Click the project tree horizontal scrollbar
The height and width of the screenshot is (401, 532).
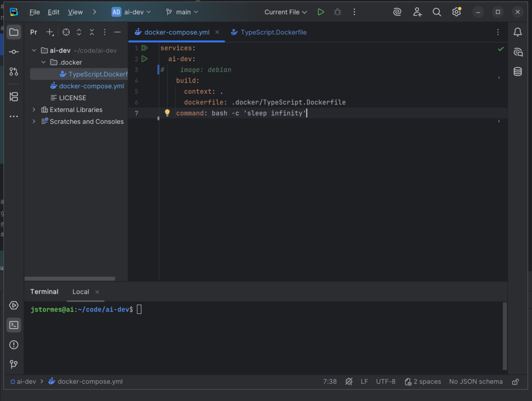(70, 279)
